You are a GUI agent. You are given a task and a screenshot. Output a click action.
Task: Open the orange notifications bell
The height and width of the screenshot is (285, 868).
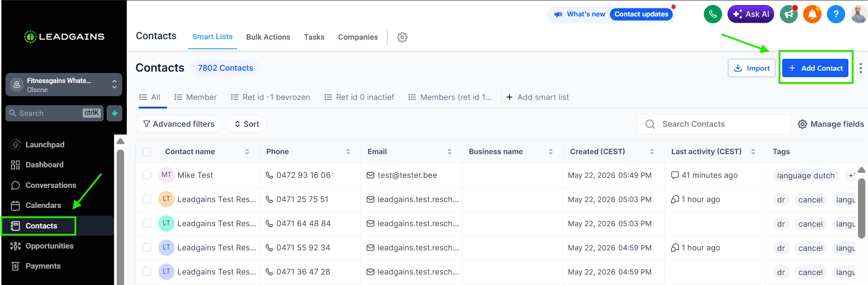812,14
